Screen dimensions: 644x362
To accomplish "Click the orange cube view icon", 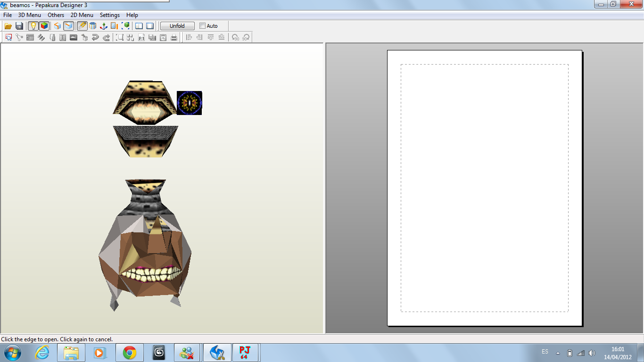I will (58, 26).
